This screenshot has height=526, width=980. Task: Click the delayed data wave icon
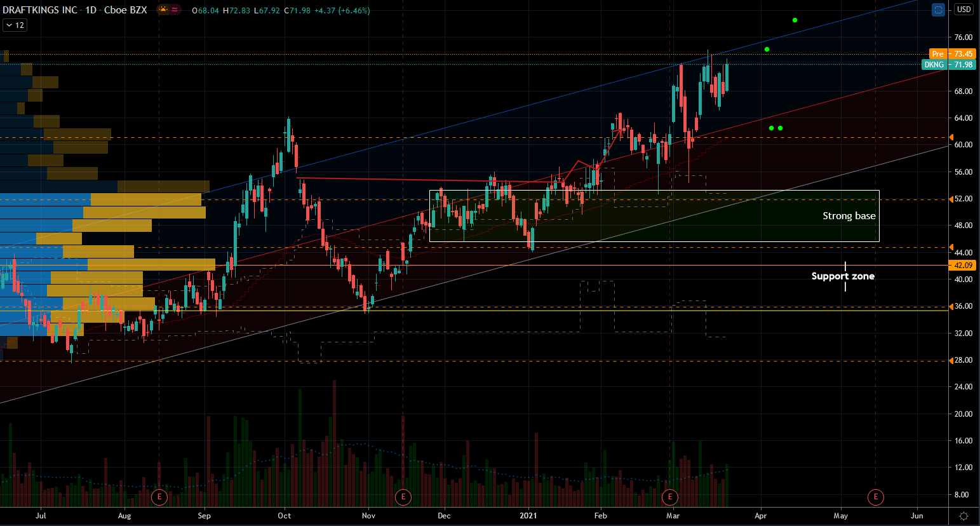(175, 10)
